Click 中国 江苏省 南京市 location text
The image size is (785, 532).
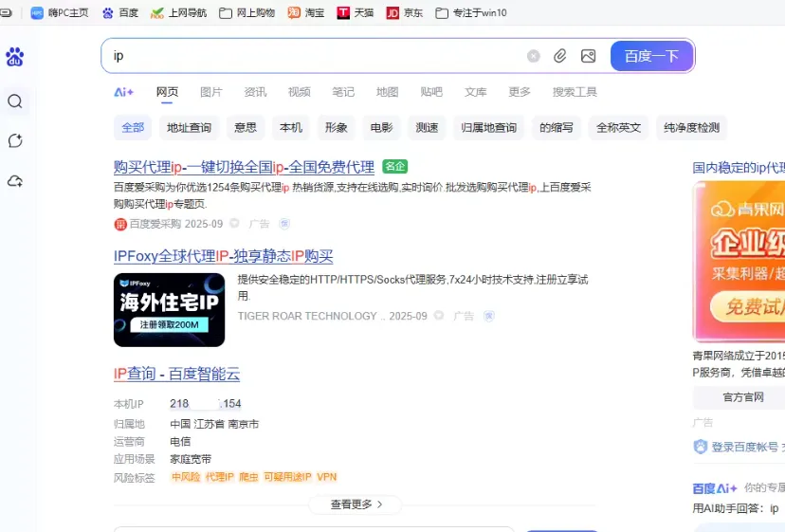coord(214,424)
